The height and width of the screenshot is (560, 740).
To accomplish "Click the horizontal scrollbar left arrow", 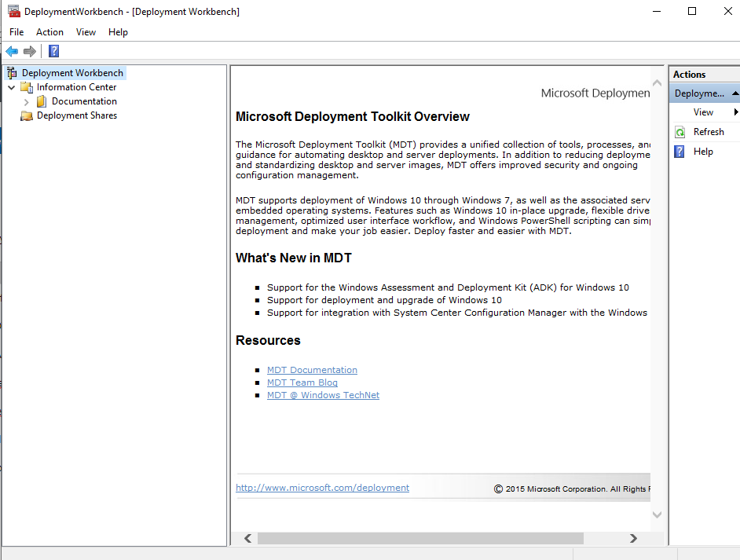I will coord(247,538).
